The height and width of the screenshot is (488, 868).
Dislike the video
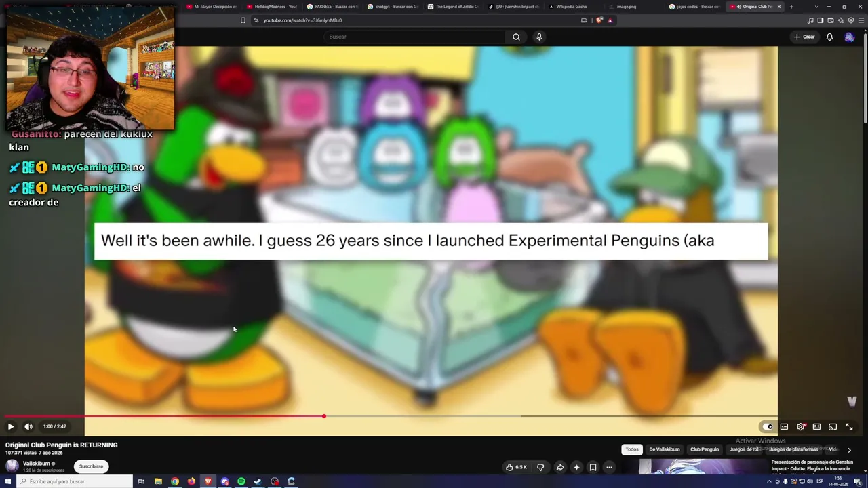click(x=540, y=467)
